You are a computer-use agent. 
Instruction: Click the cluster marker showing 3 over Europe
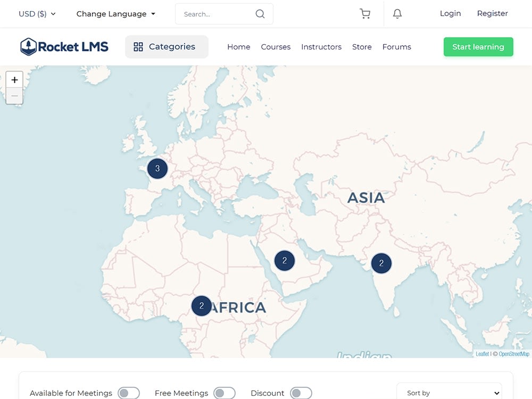(x=157, y=168)
